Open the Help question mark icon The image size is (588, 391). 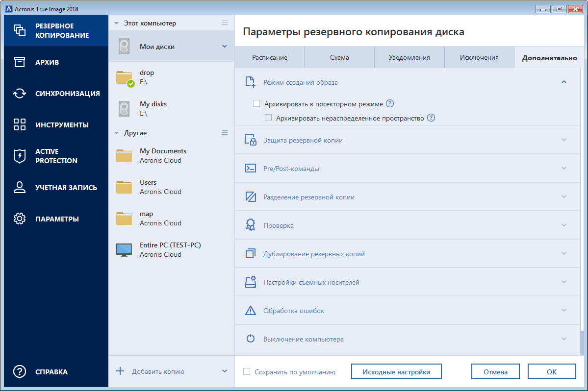tap(20, 371)
